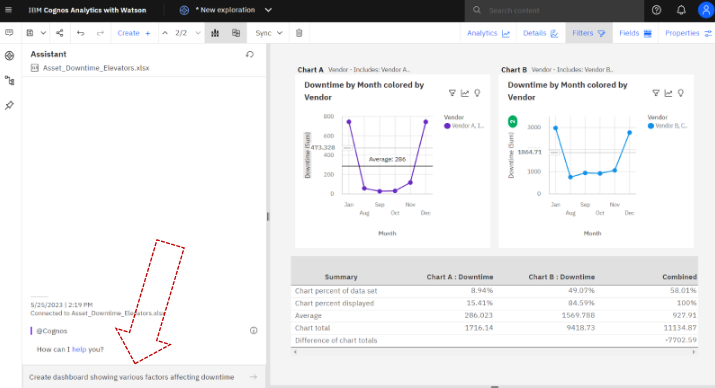This screenshot has height=388, width=715.
Task: Toggle the single chart view button
Action: tap(215, 33)
